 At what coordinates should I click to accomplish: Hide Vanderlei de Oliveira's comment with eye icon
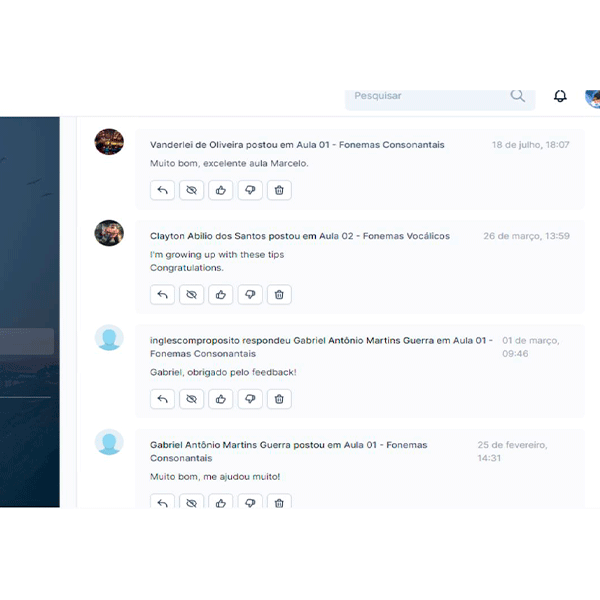coord(191,190)
